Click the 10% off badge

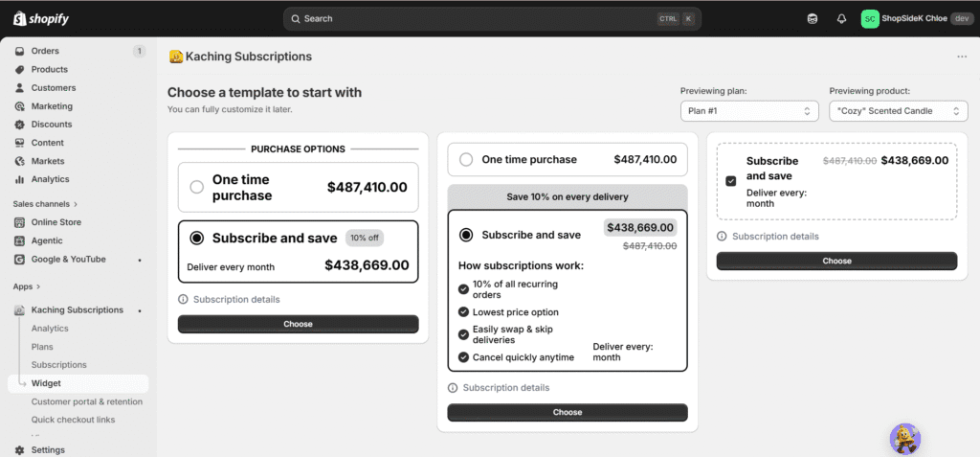tap(365, 238)
